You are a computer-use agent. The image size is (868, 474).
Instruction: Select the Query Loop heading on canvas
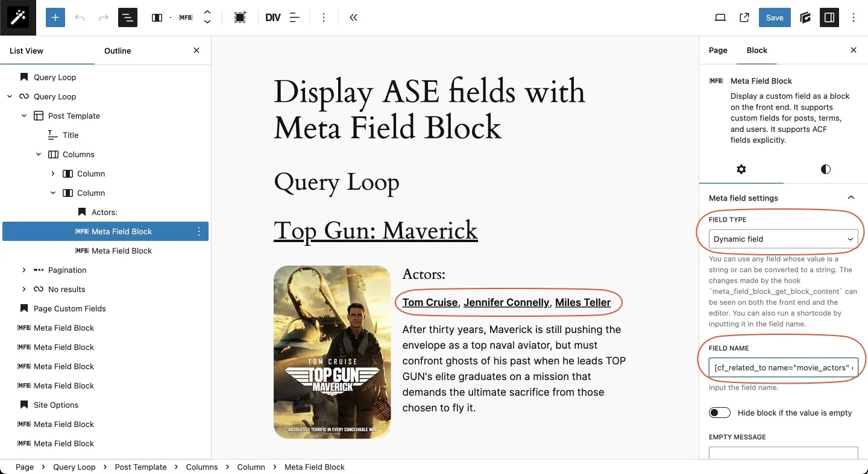(x=336, y=182)
